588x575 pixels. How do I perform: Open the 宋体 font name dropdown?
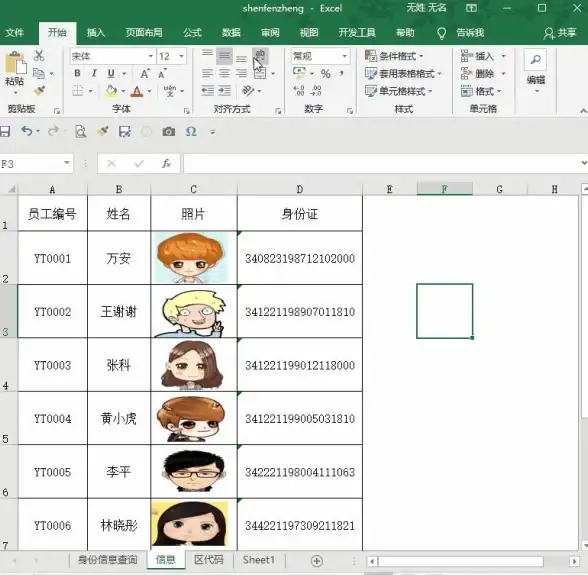[x=151, y=56]
